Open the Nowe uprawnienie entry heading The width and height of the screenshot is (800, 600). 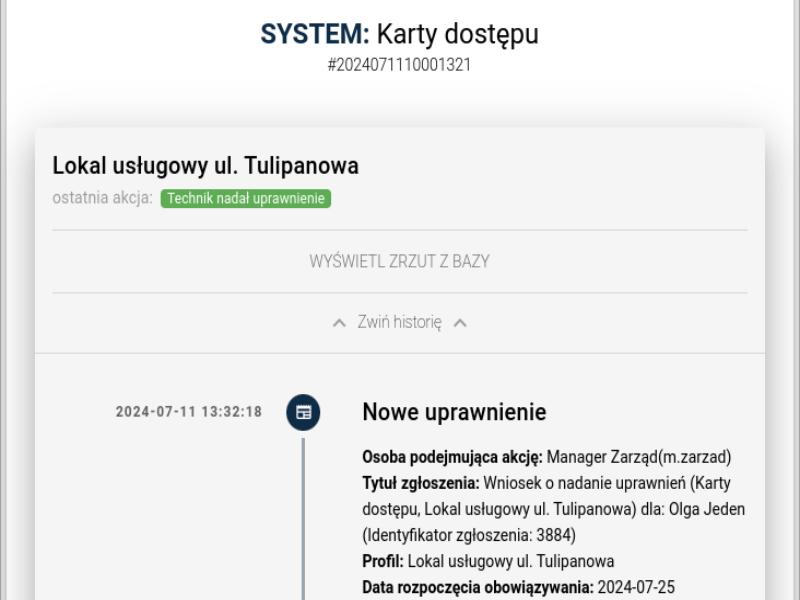[454, 412]
